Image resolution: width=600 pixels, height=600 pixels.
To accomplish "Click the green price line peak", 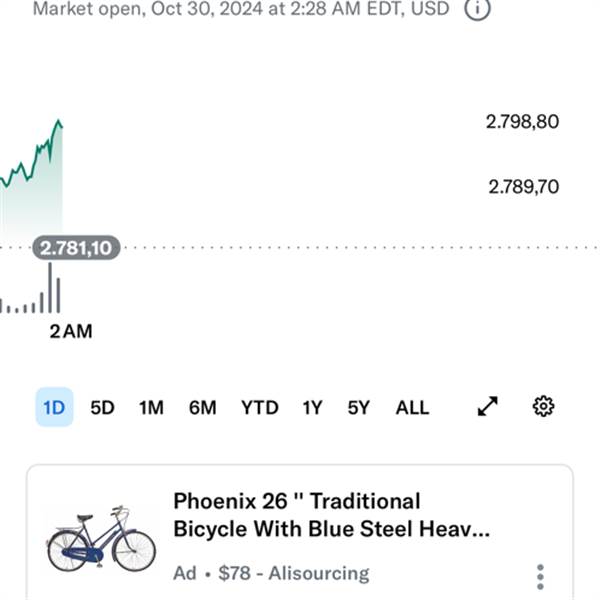I will (59, 121).
